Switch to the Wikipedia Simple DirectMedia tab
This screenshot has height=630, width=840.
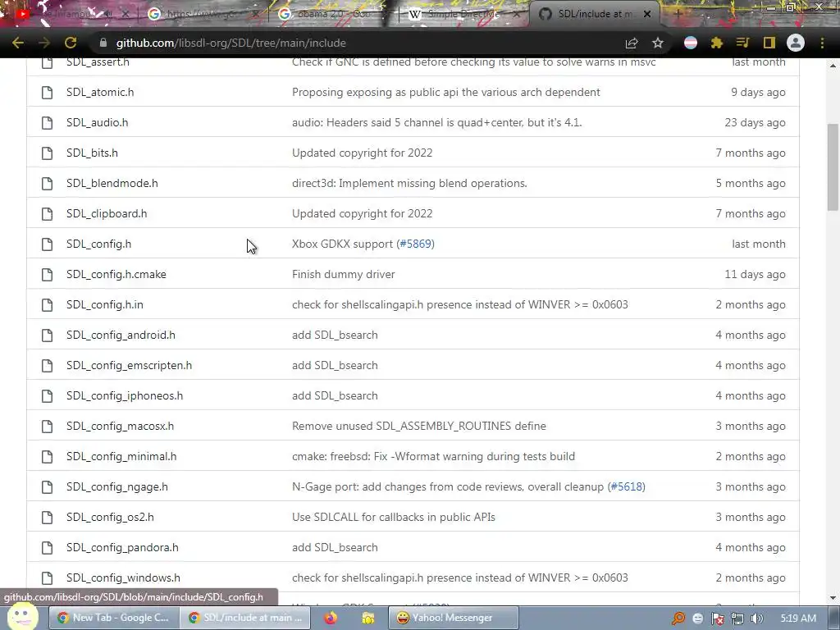point(462,14)
